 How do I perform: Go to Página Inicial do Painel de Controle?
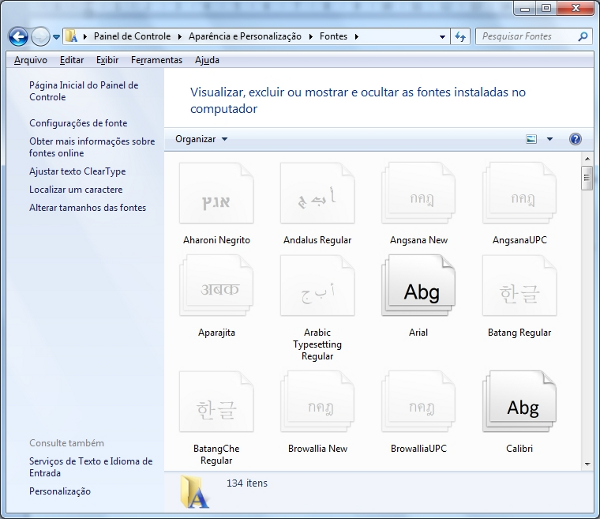pos(84,91)
